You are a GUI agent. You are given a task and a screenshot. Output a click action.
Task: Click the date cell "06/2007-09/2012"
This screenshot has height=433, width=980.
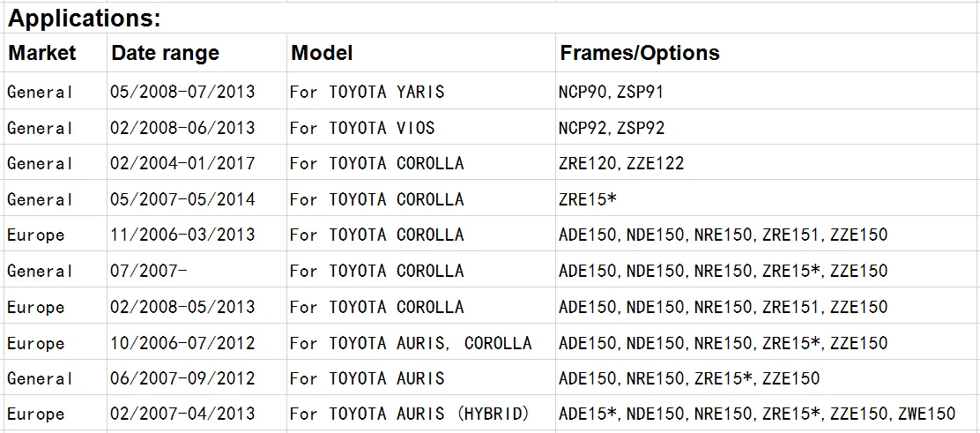point(182,378)
